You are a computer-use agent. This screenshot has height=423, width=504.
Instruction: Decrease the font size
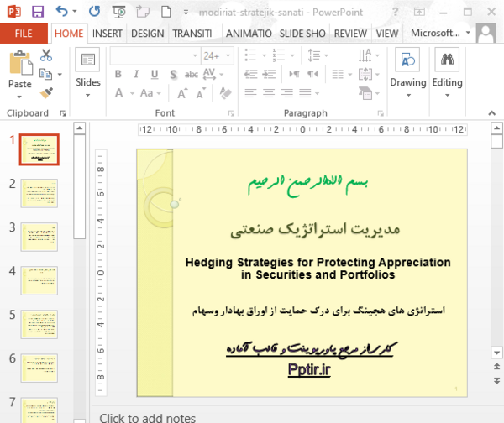tap(202, 93)
